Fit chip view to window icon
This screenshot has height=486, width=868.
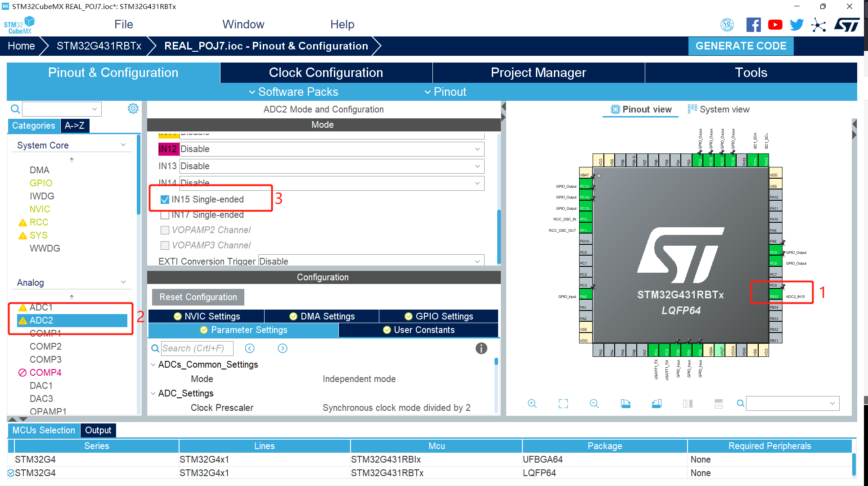563,404
